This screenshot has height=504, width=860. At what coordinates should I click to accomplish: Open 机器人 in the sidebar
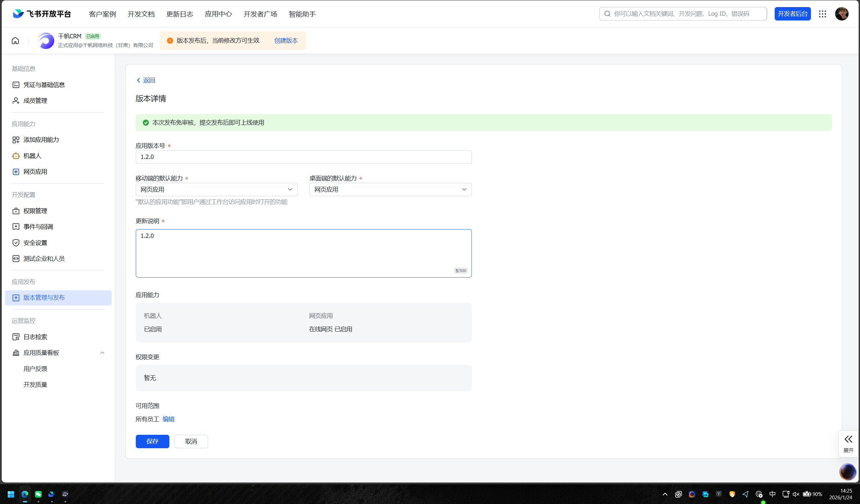[x=32, y=156]
